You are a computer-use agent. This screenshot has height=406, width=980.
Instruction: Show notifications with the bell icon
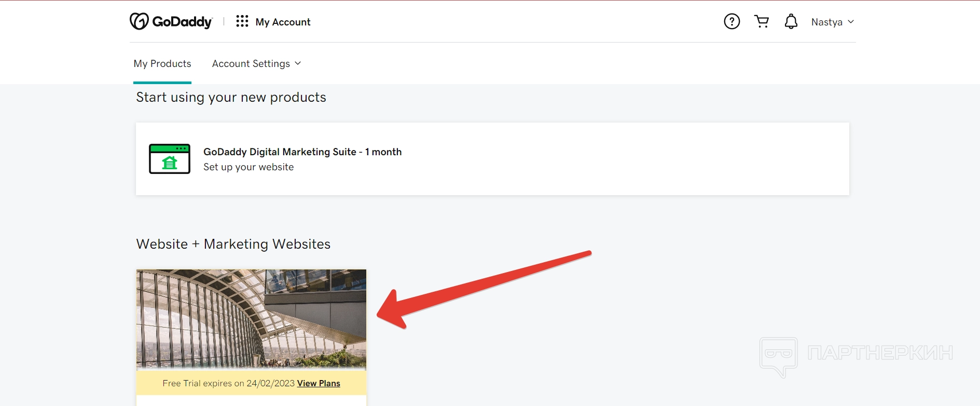click(791, 21)
